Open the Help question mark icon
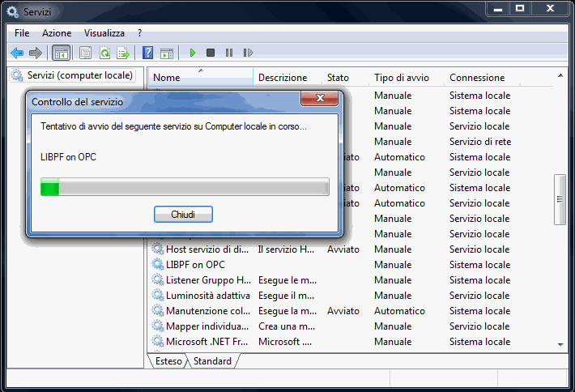 (147, 53)
